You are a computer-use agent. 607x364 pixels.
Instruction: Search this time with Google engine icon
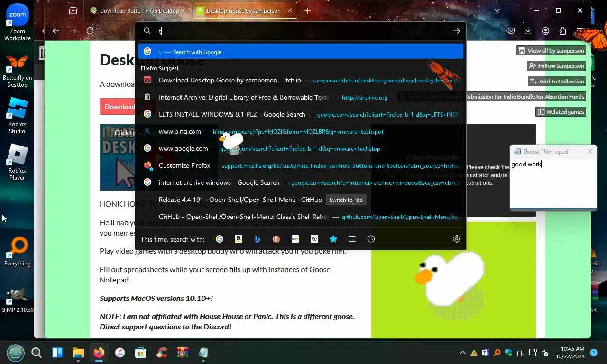point(220,239)
